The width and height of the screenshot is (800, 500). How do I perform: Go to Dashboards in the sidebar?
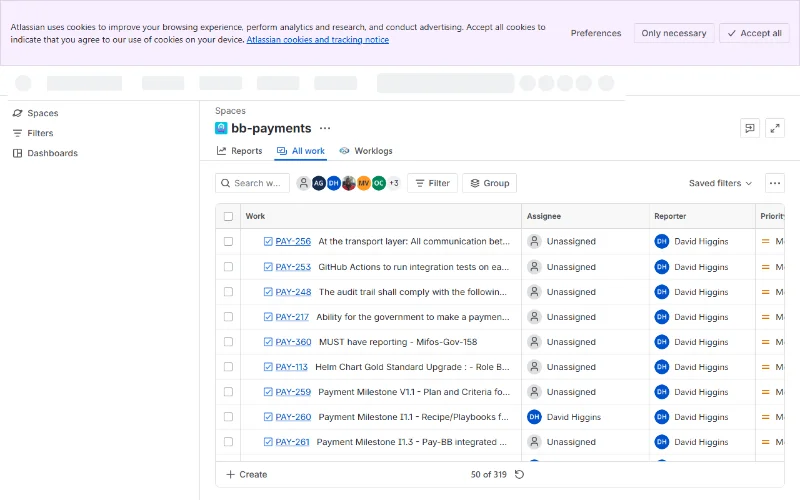45,153
